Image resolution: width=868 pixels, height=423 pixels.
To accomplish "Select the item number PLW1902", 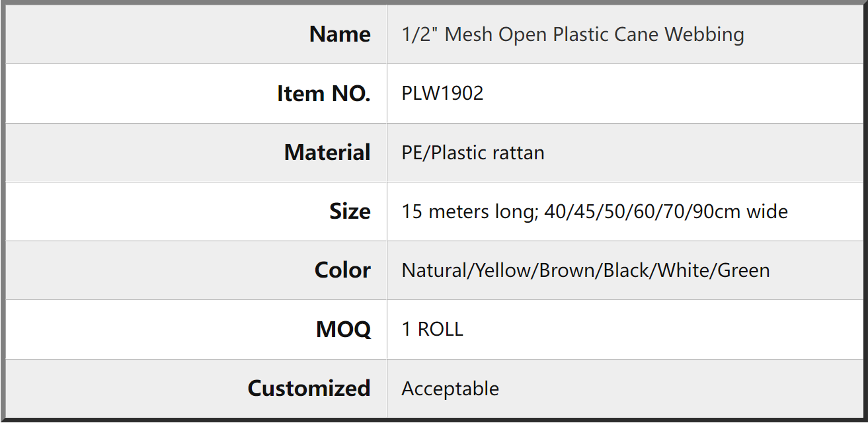I will click(443, 93).
